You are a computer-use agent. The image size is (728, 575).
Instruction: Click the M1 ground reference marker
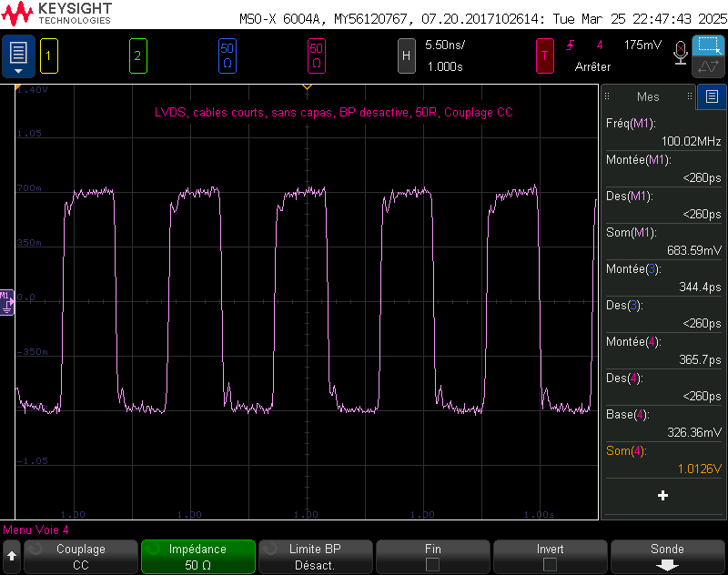point(7,303)
